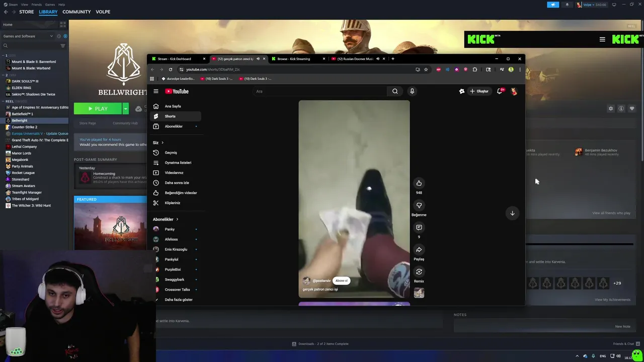Open Daha sonra izle in sidebar
This screenshot has height=362, width=644.
click(x=176, y=183)
